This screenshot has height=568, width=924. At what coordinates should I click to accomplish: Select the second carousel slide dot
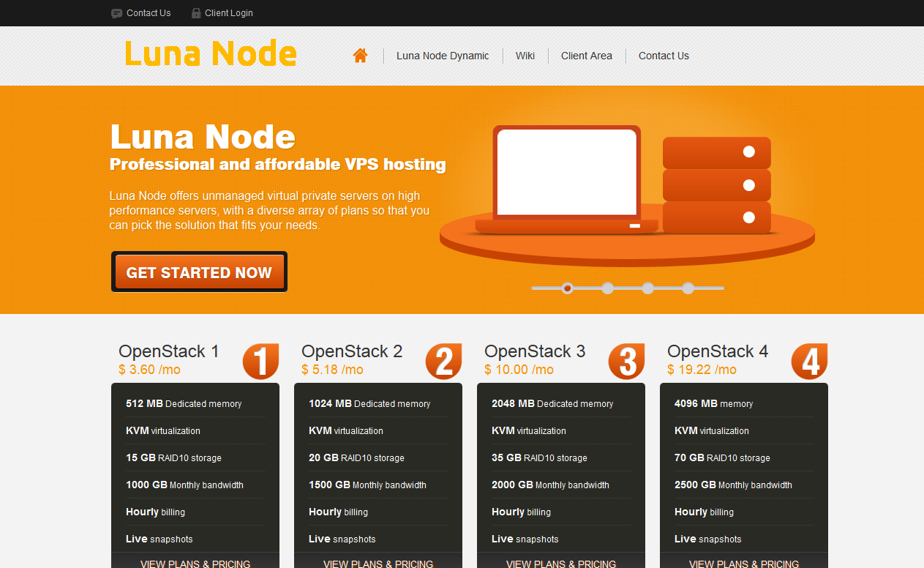tap(607, 288)
